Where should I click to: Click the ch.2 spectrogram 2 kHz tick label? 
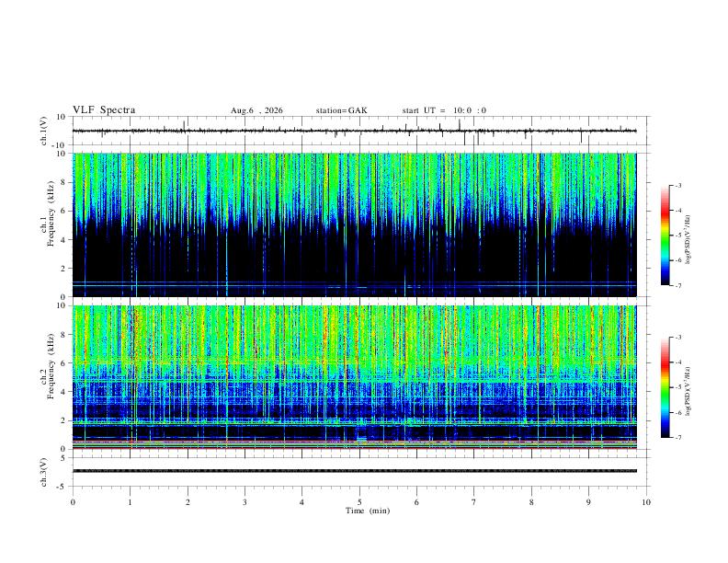pos(65,420)
